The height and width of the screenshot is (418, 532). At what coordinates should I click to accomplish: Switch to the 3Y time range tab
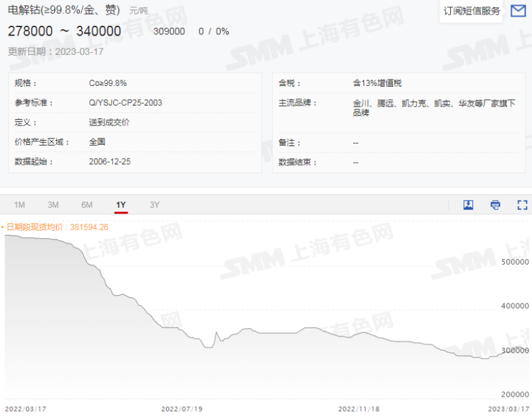point(154,205)
